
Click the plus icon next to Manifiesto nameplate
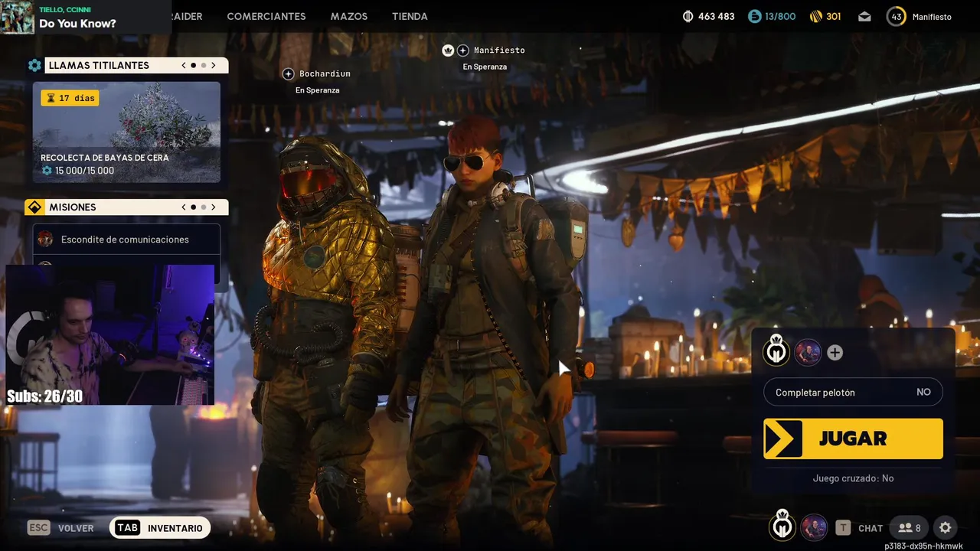tap(462, 51)
